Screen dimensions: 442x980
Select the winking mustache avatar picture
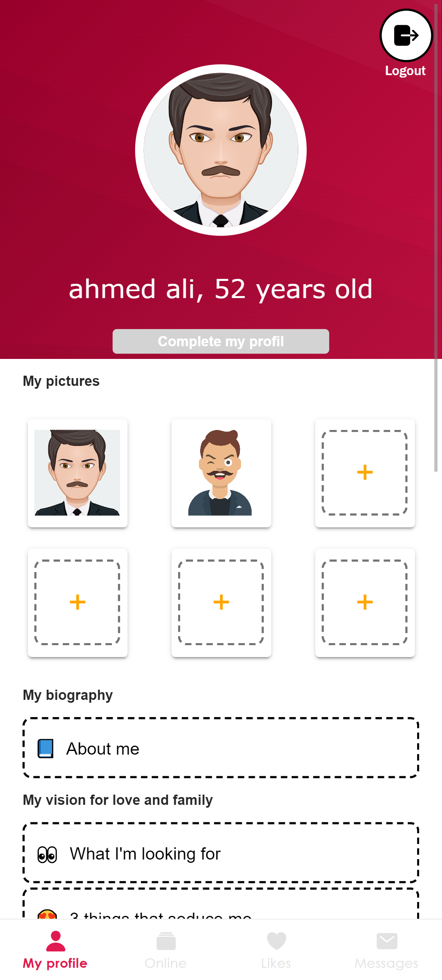(x=221, y=473)
